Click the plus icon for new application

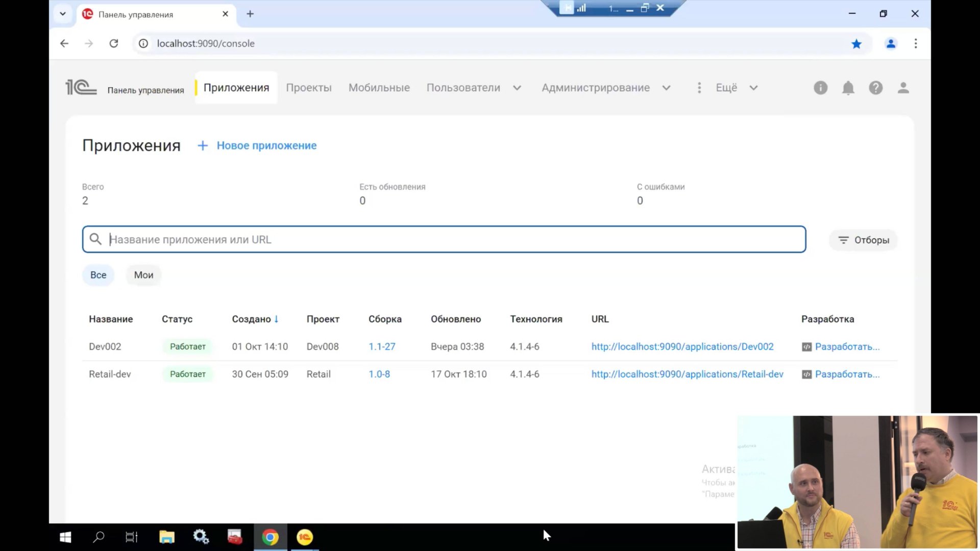tap(203, 146)
